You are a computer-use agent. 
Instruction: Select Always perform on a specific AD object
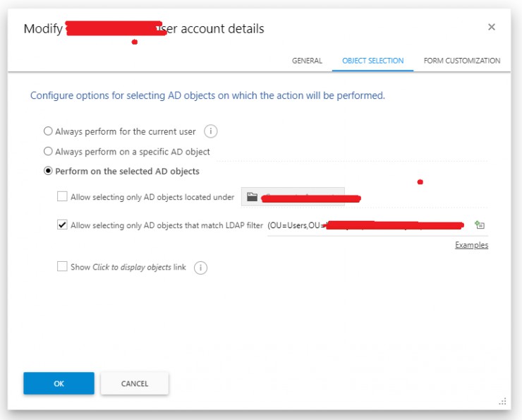pos(48,151)
